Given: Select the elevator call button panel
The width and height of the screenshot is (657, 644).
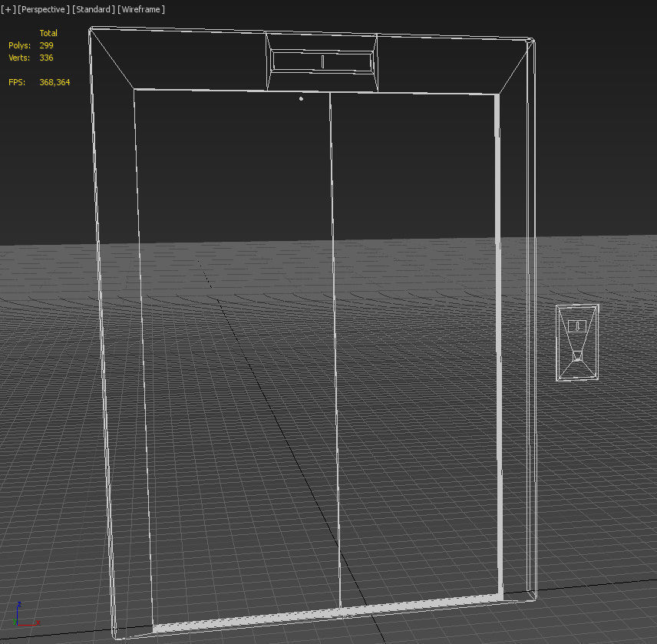Looking at the screenshot, I should tap(577, 343).
